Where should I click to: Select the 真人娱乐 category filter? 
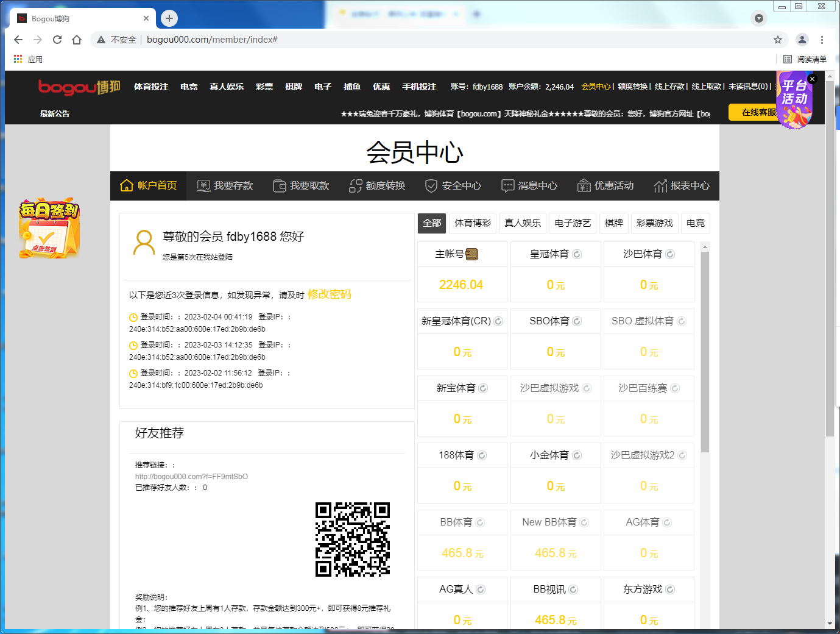[523, 223]
